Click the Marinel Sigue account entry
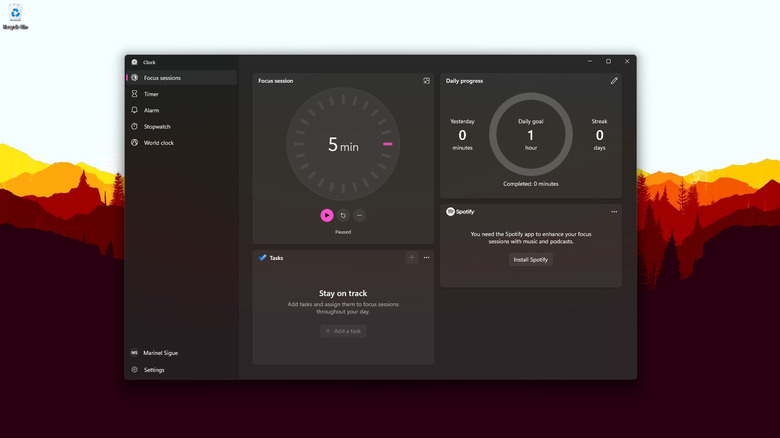 [x=182, y=353]
